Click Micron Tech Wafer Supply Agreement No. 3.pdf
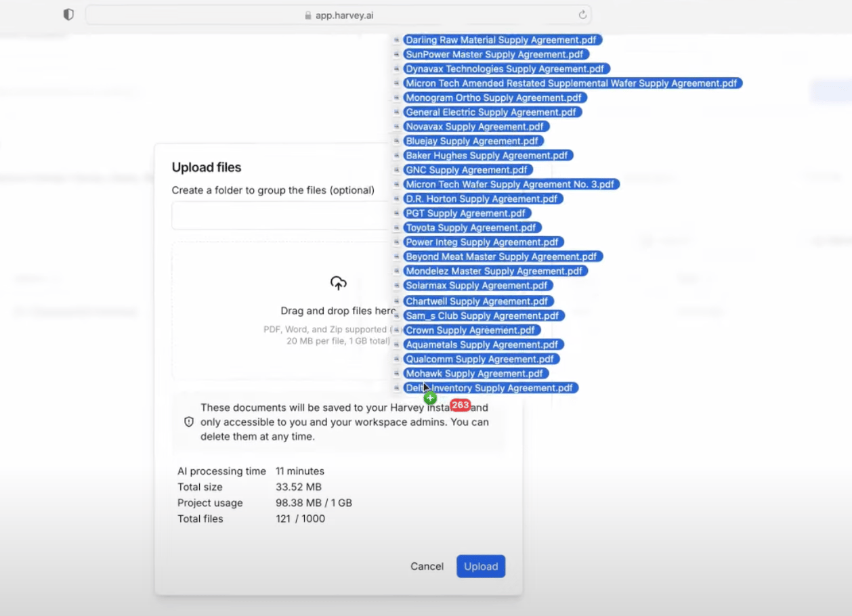 point(511,184)
